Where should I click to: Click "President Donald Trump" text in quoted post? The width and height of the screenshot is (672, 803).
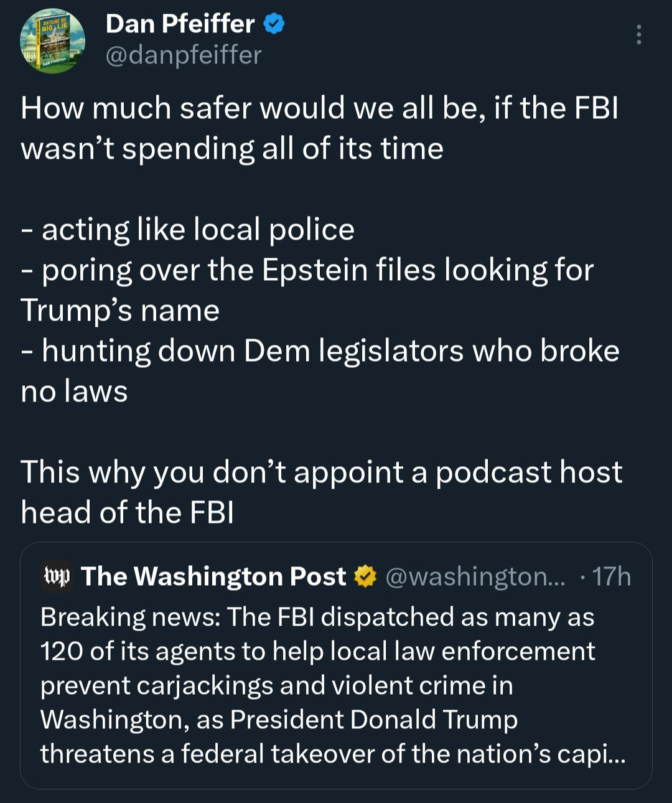click(373, 720)
